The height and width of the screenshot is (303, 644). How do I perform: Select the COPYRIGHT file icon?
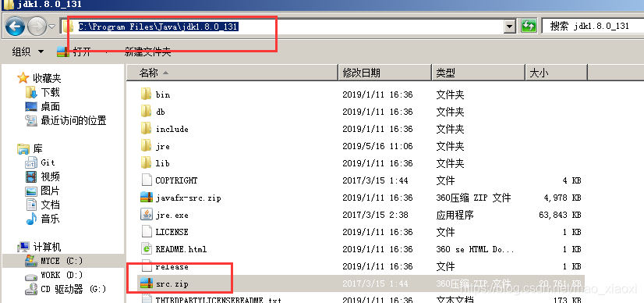[x=147, y=180]
